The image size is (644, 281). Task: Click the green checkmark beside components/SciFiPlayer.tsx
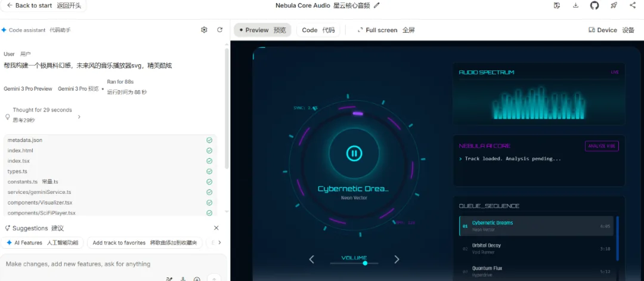tap(209, 213)
